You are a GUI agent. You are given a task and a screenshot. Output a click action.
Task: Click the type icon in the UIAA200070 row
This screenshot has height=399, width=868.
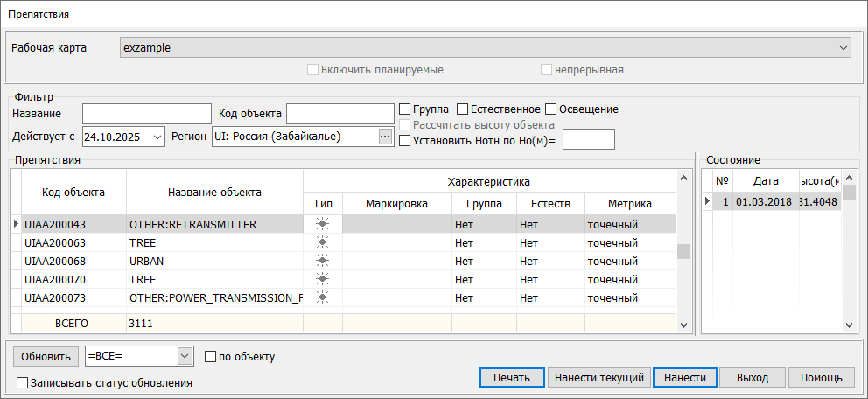[322, 279]
